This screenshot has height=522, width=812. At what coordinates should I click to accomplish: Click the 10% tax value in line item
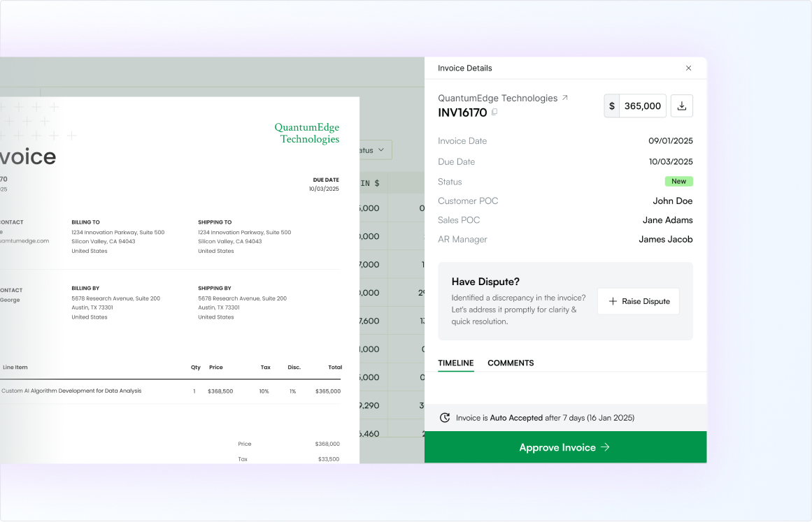[264, 391]
